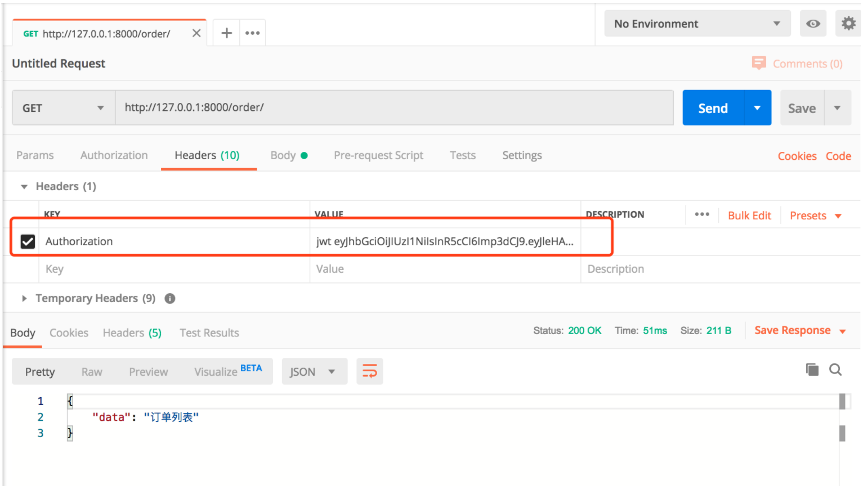Click the plus icon to open new tab
868x486 pixels.
226,33
